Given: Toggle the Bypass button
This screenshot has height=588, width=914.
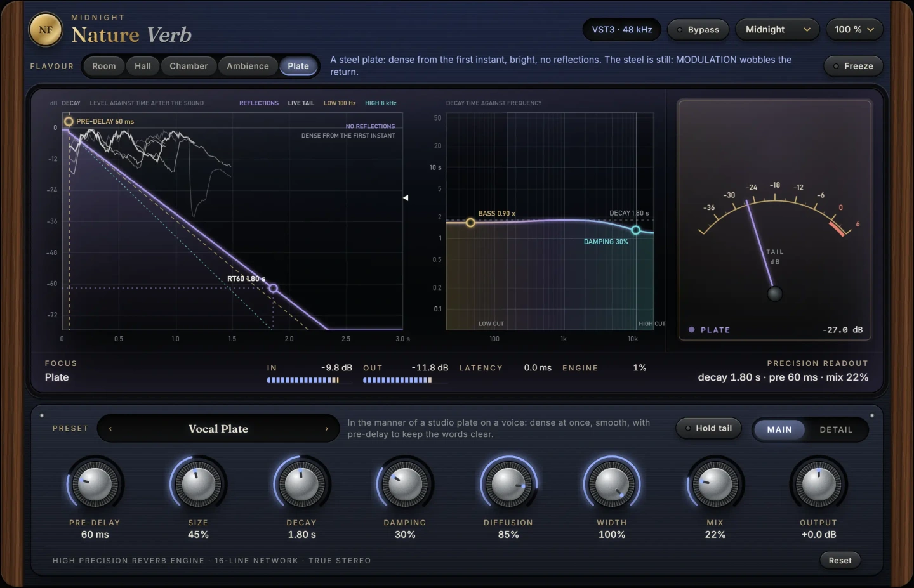Looking at the screenshot, I should 698,29.
